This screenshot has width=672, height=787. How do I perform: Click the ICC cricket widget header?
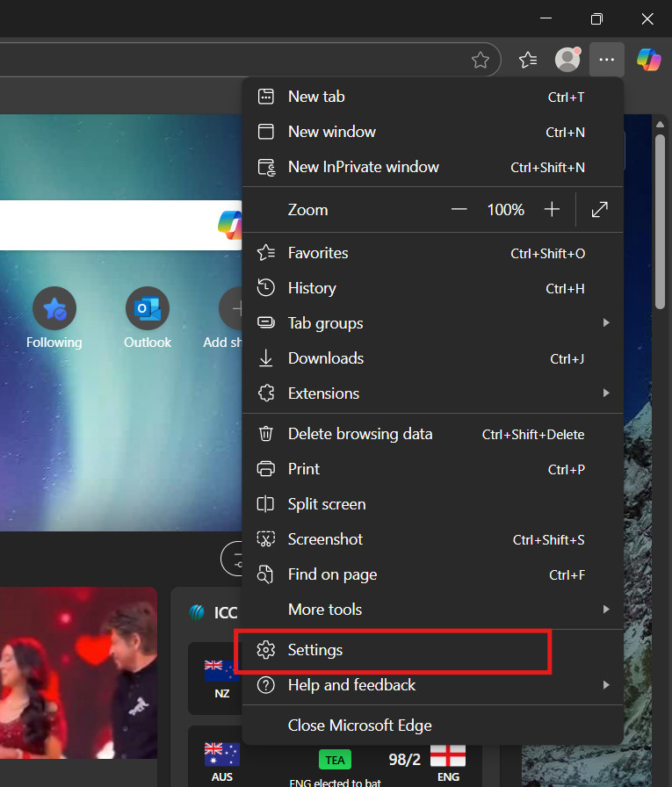[213, 612]
